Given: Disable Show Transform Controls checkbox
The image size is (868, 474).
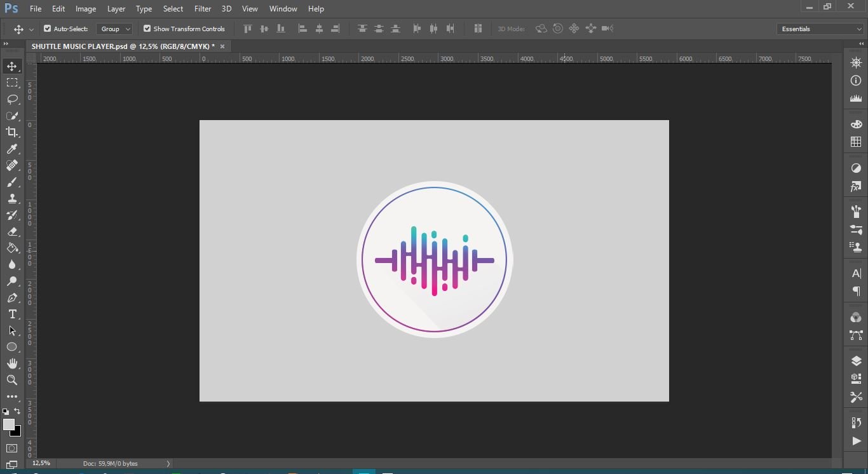Looking at the screenshot, I should [147, 29].
